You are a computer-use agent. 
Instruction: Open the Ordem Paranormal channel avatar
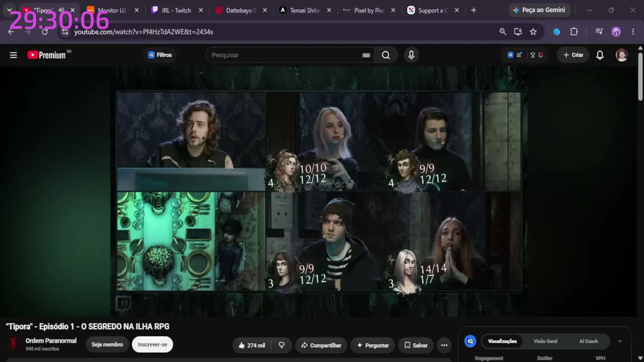tap(14, 344)
